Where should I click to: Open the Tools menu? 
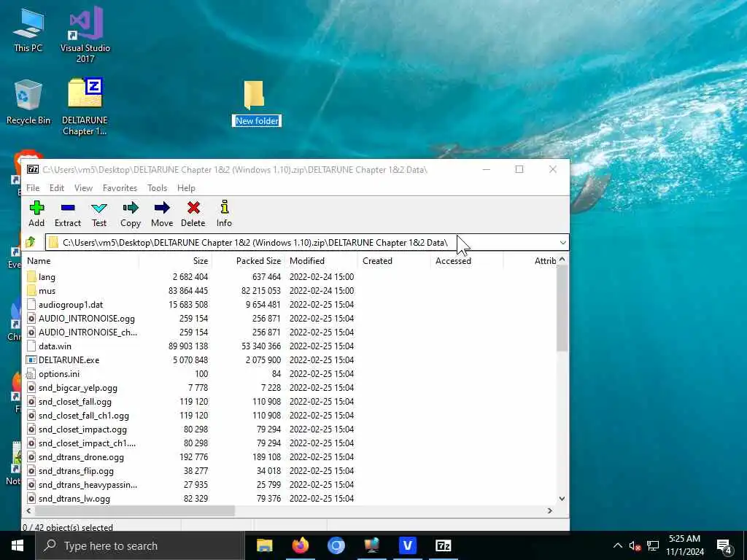pyautogui.click(x=158, y=188)
